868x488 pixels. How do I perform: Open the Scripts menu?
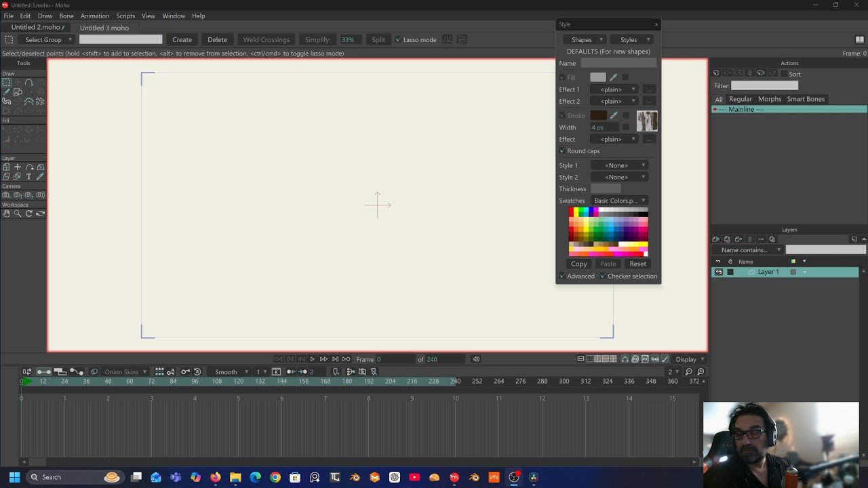(125, 16)
